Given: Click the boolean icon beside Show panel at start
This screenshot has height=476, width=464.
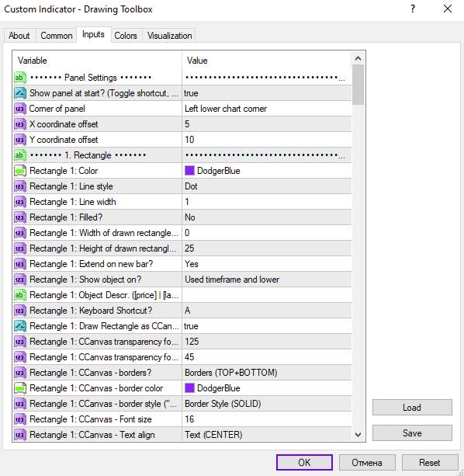Looking at the screenshot, I should (20, 93).
